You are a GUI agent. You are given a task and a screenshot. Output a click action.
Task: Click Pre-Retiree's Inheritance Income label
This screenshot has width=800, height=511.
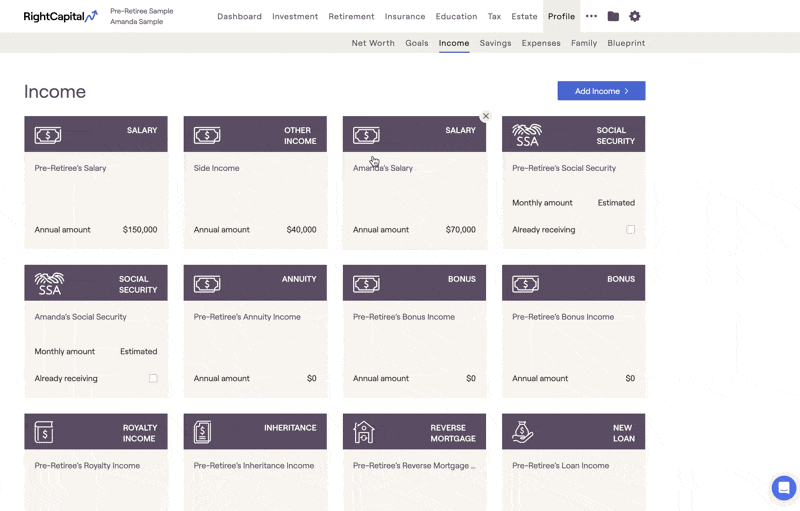click(x=254, y=466)
